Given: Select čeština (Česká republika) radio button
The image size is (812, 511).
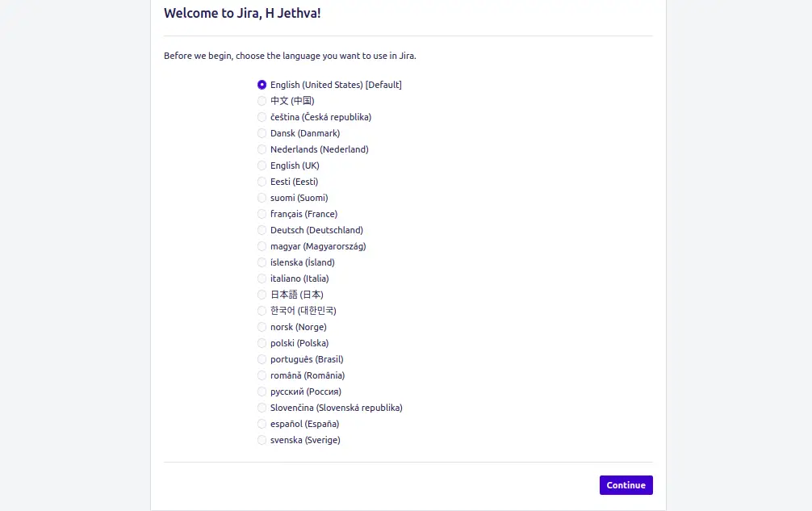Looking at the screenshot, I should 262,117.
